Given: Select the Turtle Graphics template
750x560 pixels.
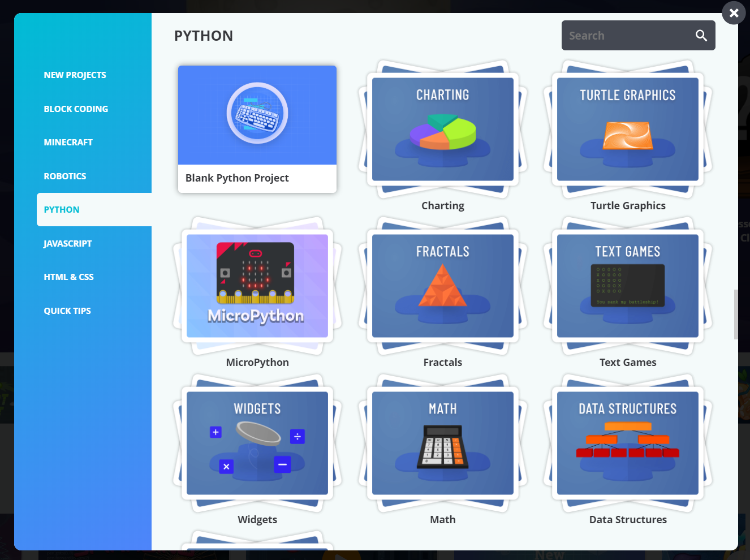Looking at the screenshot, I should [x=628, y=130].
